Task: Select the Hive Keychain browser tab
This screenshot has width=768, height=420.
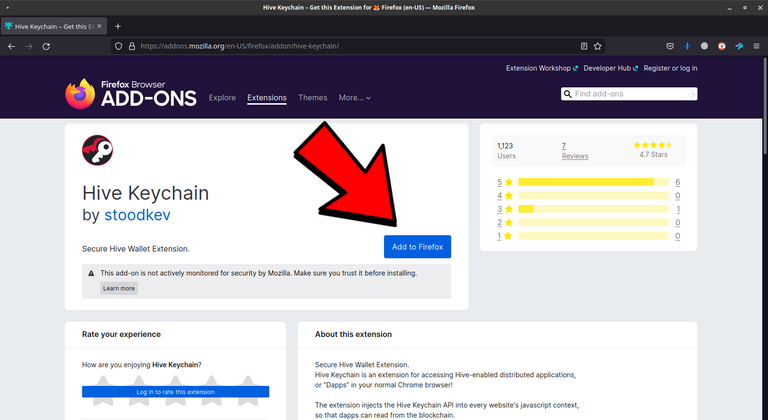Action: 53,26
